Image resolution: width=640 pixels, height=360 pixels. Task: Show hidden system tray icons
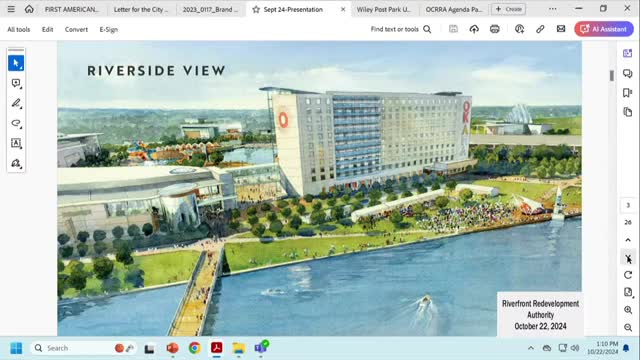point(531,348)
